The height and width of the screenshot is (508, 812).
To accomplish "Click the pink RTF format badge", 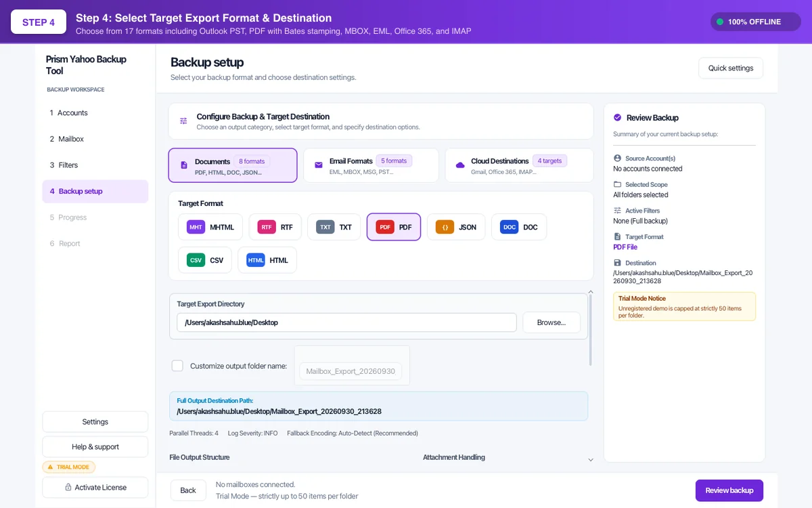I will (267, 227).
